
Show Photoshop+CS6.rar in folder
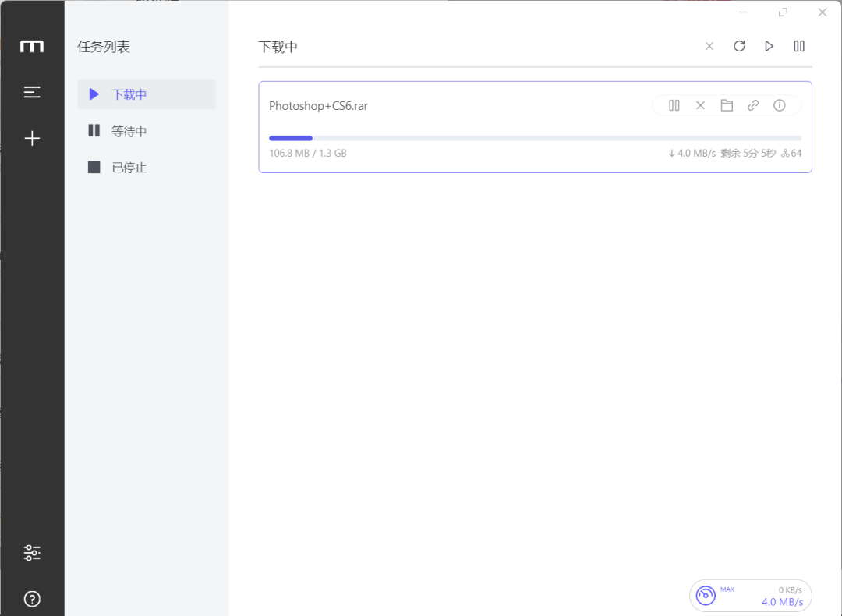tap(727, 105)
